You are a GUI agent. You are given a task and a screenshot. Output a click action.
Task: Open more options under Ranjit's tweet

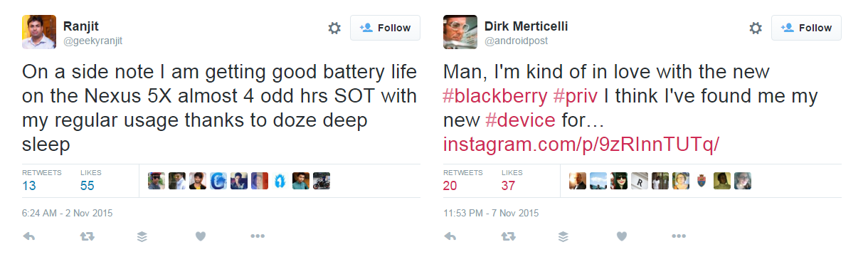pos(258,236)
